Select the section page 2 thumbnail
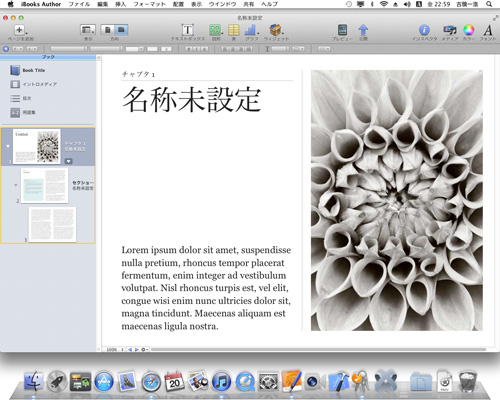 (44, 185)
